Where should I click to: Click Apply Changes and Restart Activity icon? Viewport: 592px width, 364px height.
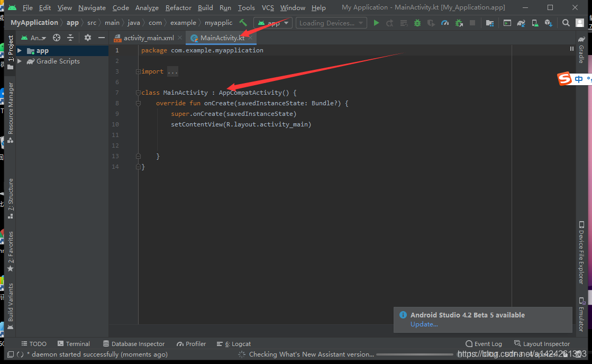(x=389, y=23)
